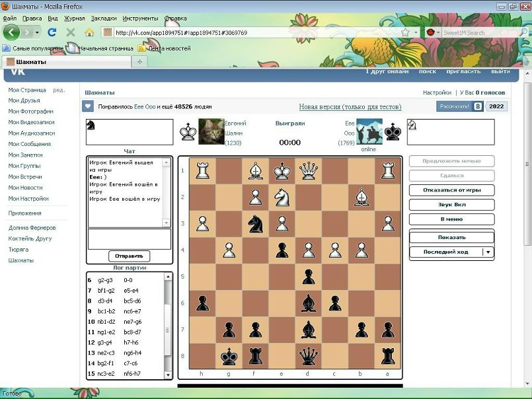Screen dimensions: 532x399
Task: Open the URL bar history dropdown arrow
Action: [416, 32]
